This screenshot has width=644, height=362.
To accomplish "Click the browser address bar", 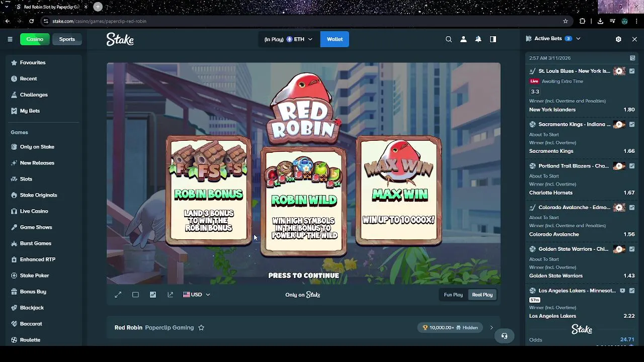I will [302, 21].
